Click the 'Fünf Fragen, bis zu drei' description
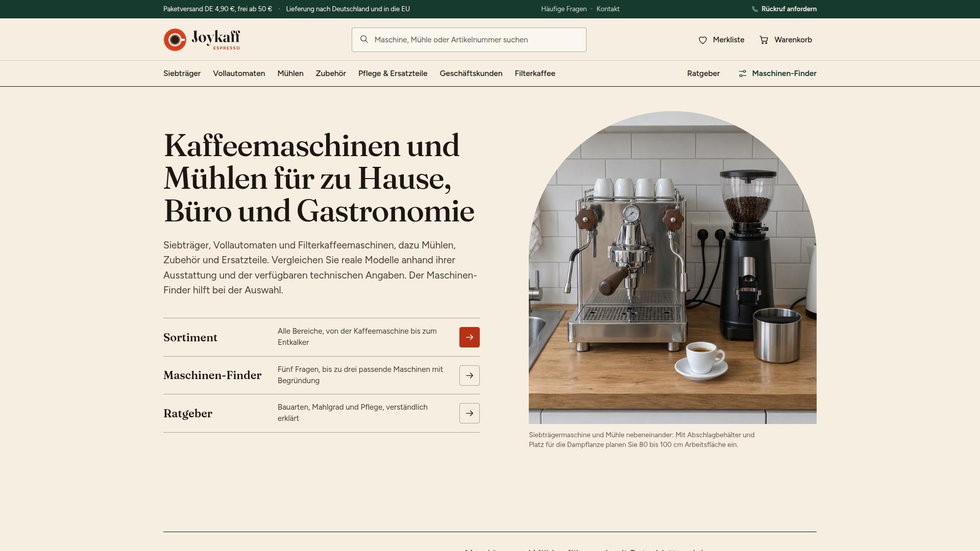This screenshot has width=980, height=551. click(360, 375)
